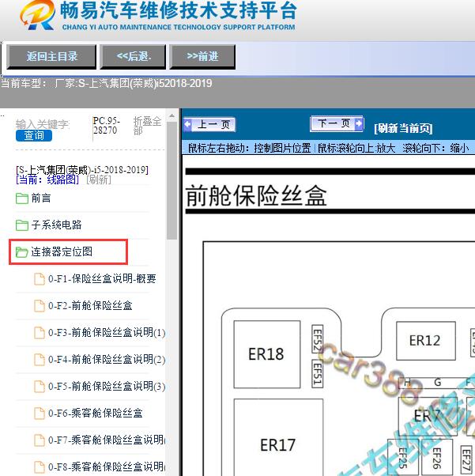475x476 pixels.
Task: Click the EF52 fuse label
Action: coord(318,338)
